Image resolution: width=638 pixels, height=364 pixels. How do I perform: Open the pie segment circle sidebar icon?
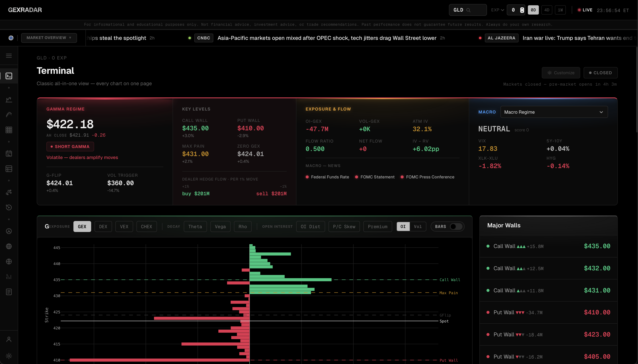coord(9,231)
